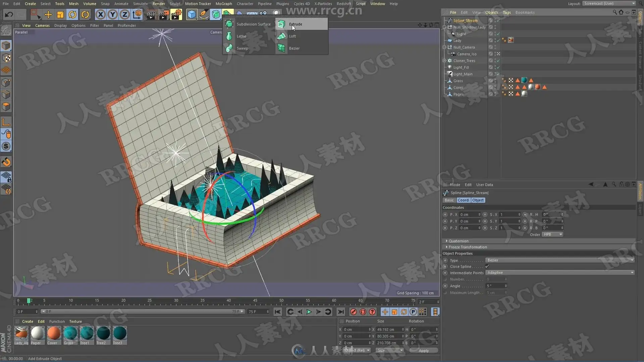
Task: Click the house icon in the Object Manager
Action: point(621,12)
